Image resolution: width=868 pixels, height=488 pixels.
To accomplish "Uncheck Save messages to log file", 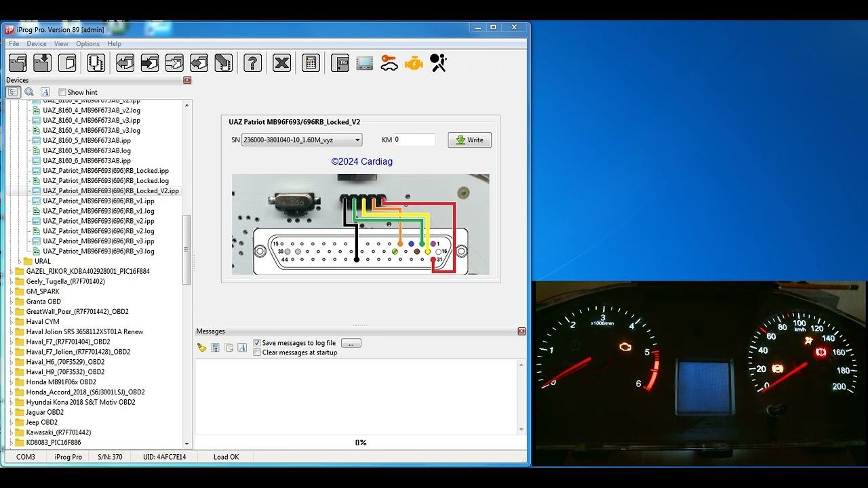I will 257,343.
